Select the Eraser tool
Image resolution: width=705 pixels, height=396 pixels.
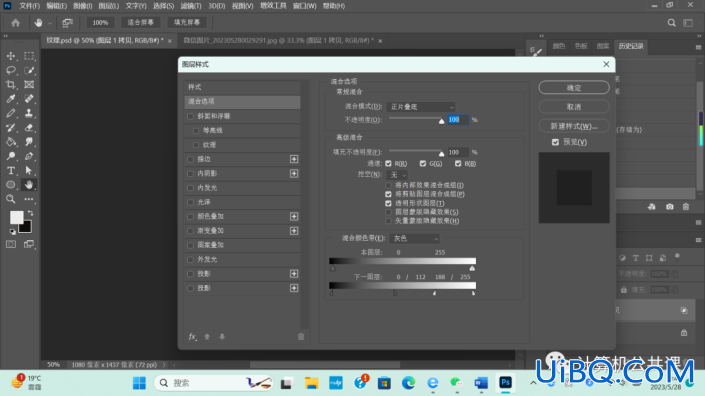pos(29,128)
